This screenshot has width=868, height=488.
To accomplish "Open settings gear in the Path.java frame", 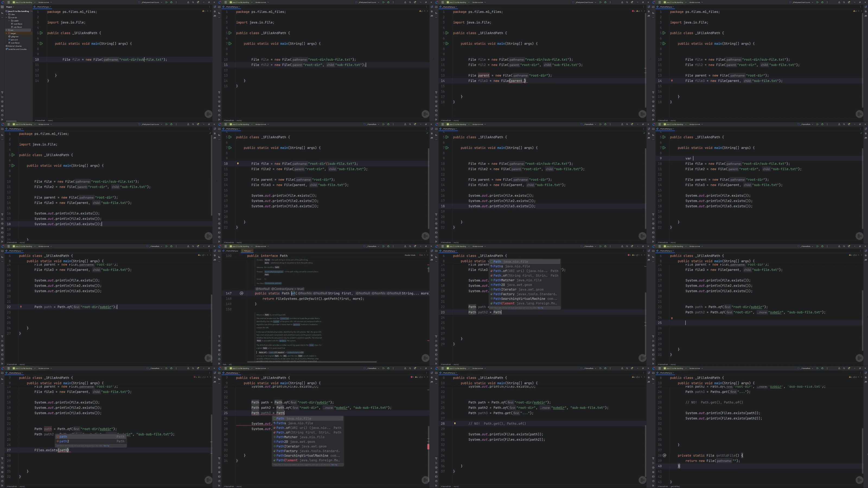I will click(415, 246).
